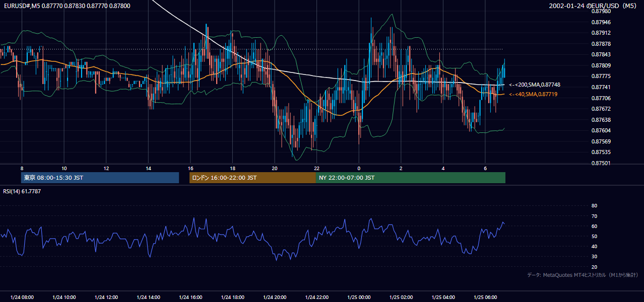The width and height of the screenshot is (644, 302).
Task: Click the NY 22:00-07:00 JST session bar
Action: pyautogui.click(x=411, y=178)
